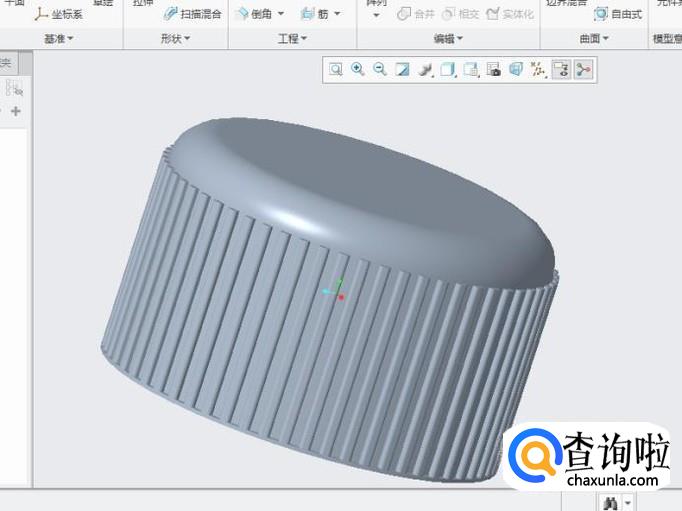Image resolution: width=682 pixels, height=511 pixels.
Task: Toggle the spin center icon
Action: click(x=584, y=70)
